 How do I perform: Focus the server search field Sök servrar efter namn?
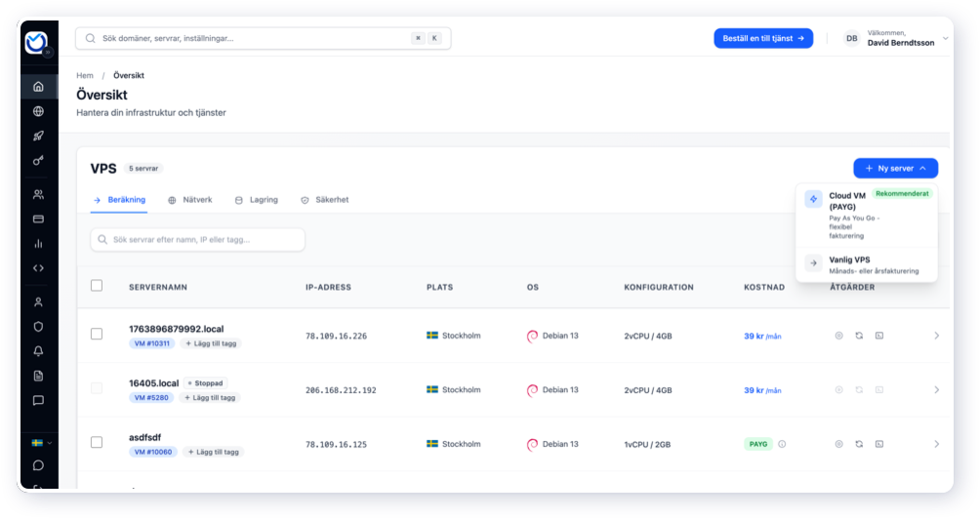coord(197,240)
